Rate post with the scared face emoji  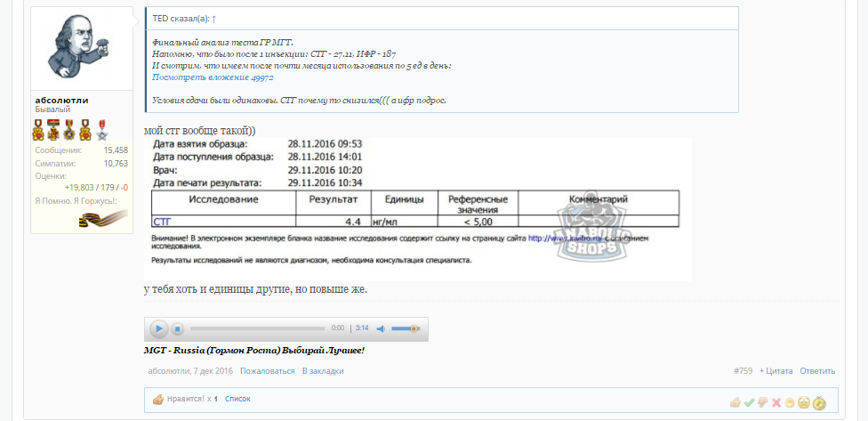coord(804,403)
